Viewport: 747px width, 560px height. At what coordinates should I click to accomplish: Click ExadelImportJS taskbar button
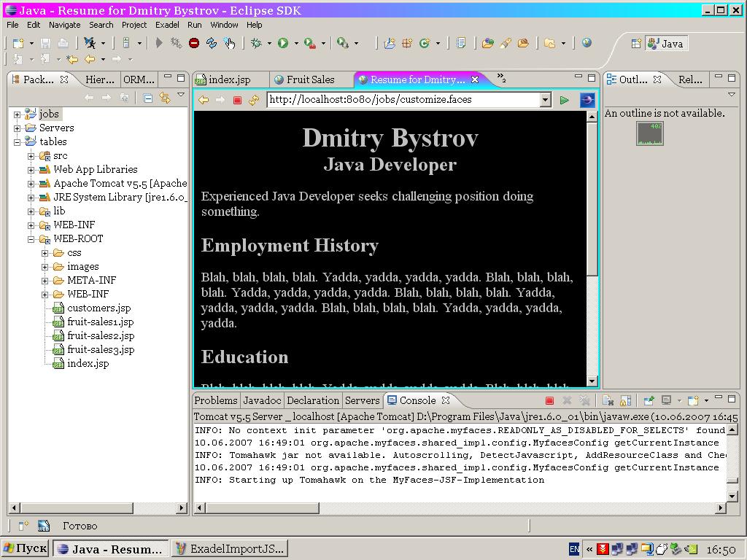230,549
